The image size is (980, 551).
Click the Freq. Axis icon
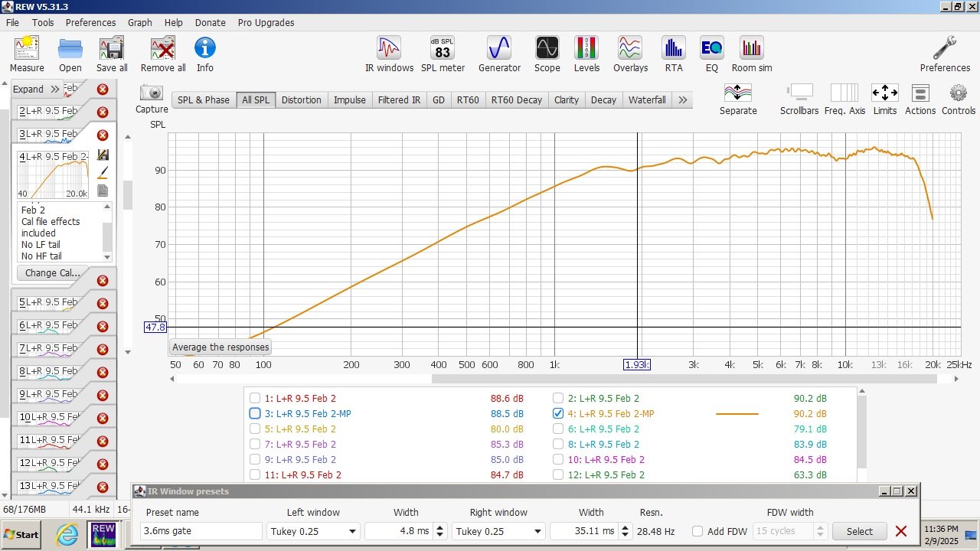pyautogui.click(x=844, y=93)
